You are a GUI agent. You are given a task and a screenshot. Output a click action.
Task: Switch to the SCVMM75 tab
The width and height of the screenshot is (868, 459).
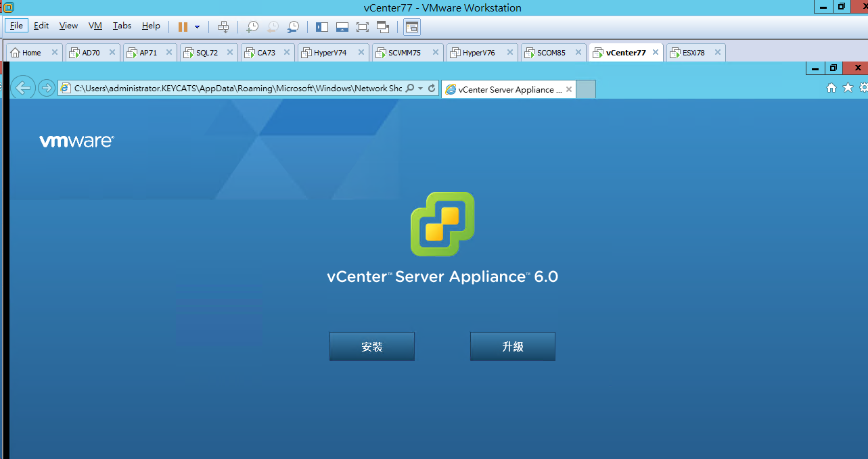point(405,53)
